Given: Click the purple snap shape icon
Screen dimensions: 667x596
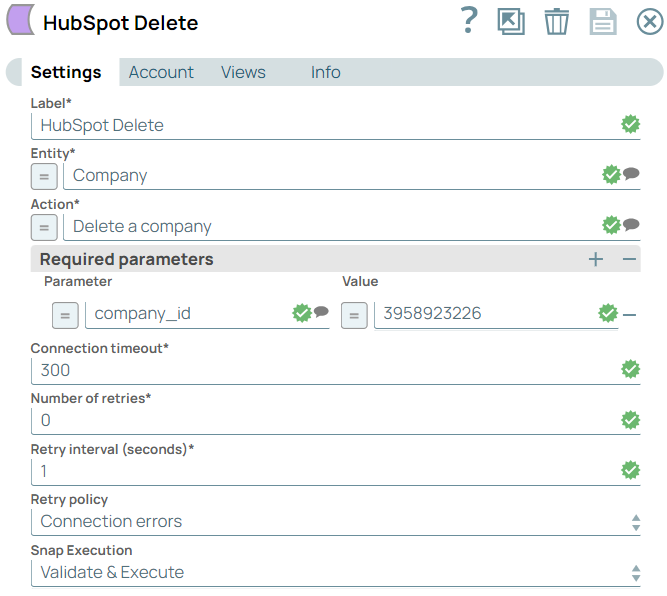Looking at the screenshot, I should pyautogui.click(x=20, y=20).
